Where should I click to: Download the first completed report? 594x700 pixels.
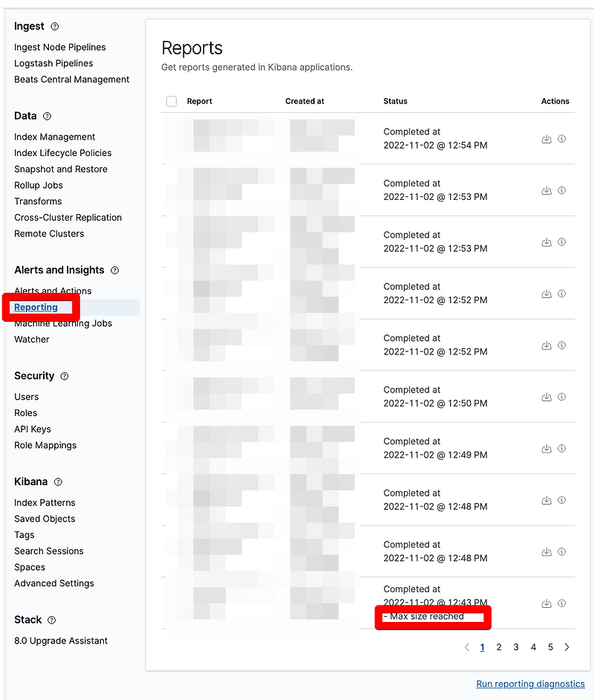546,138
